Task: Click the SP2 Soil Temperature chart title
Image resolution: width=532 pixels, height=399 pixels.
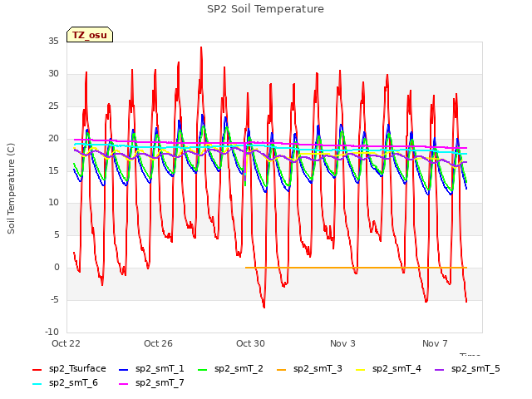Action: pyautogui.click(x=265, y=9)
